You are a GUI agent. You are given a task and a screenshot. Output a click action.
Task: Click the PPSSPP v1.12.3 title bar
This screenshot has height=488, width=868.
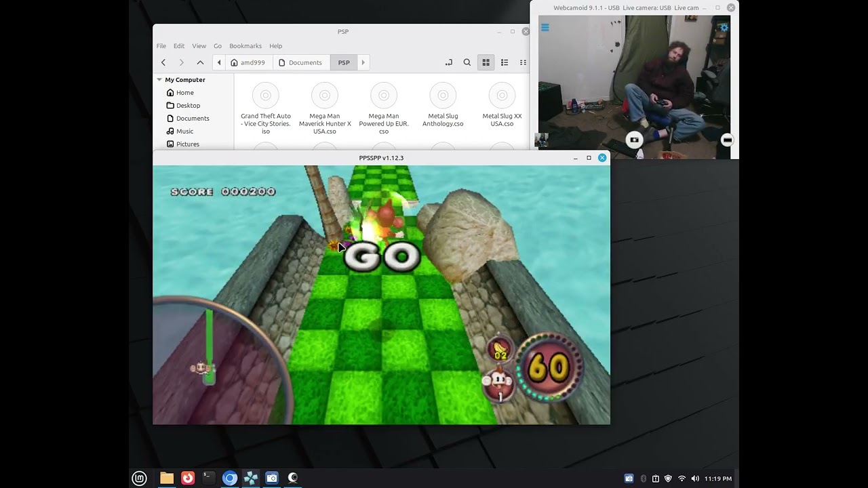pos(381,158)
